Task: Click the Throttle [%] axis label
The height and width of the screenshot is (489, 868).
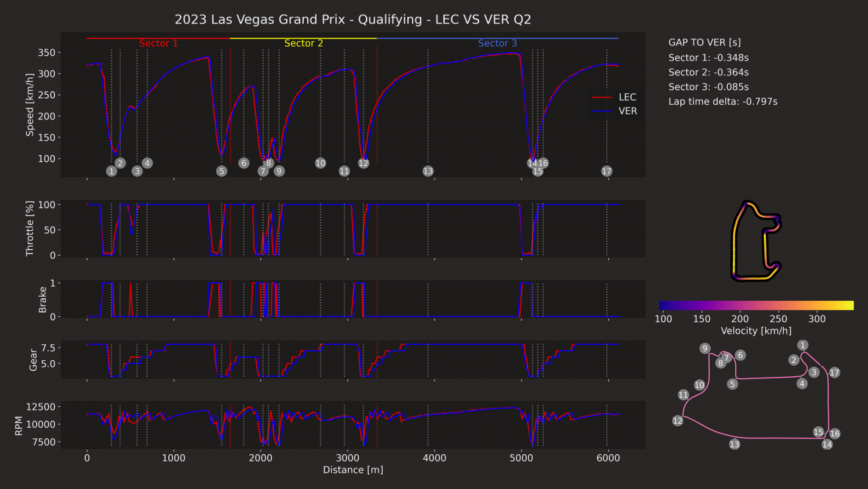Action: click(x=29, y=229)
